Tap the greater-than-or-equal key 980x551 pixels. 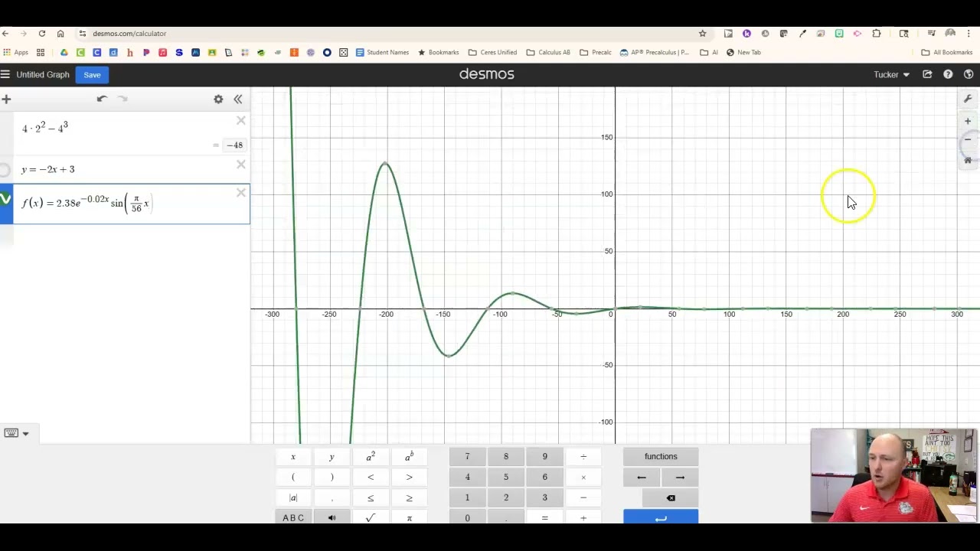pos(409,497)
